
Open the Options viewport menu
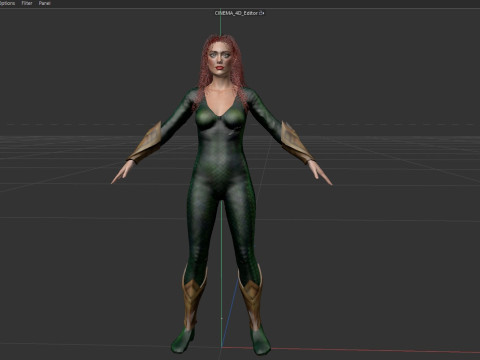[x=7, y=3]
